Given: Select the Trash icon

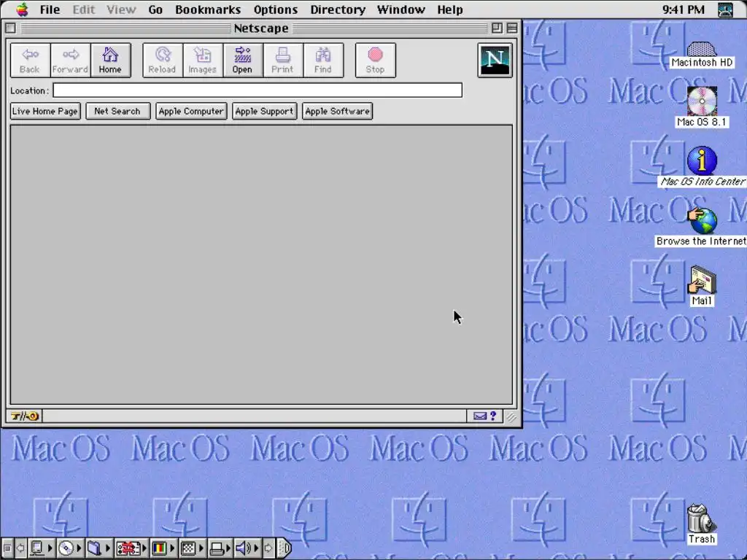Looking at the screenshot, I should coord(701,524).
